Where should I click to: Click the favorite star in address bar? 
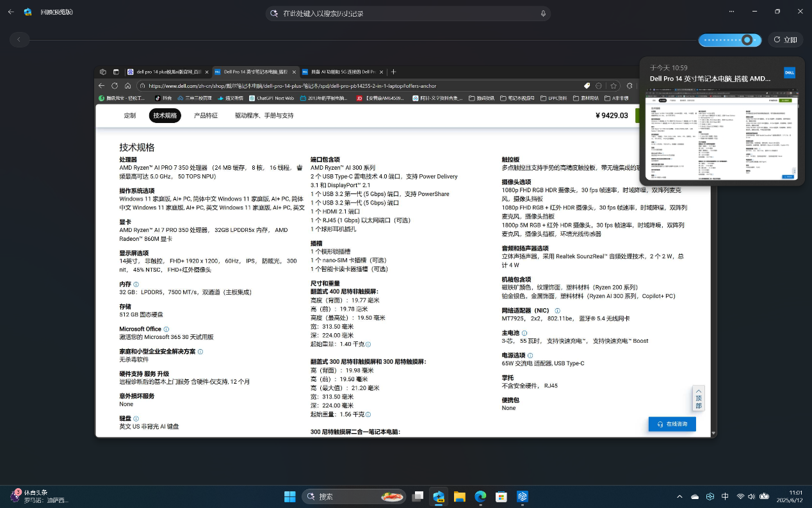[613, 86]
